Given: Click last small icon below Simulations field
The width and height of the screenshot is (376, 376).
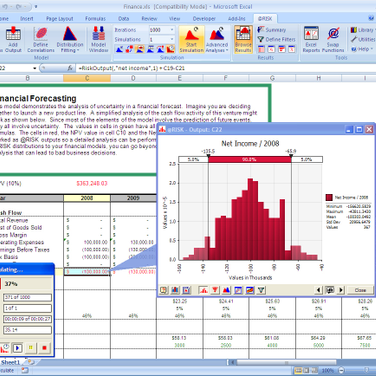Looking at the screenshot, I should point(171,49).
